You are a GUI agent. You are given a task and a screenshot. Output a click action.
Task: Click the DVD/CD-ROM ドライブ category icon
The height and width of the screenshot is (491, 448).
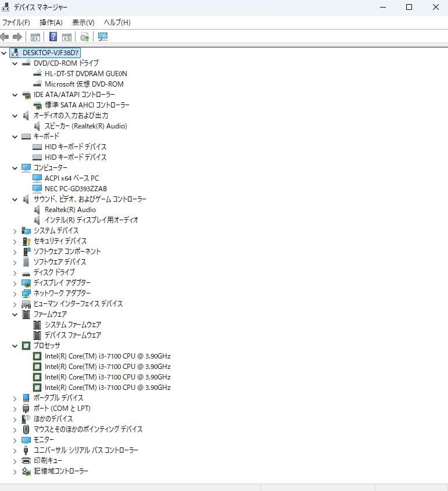[26, 63]
